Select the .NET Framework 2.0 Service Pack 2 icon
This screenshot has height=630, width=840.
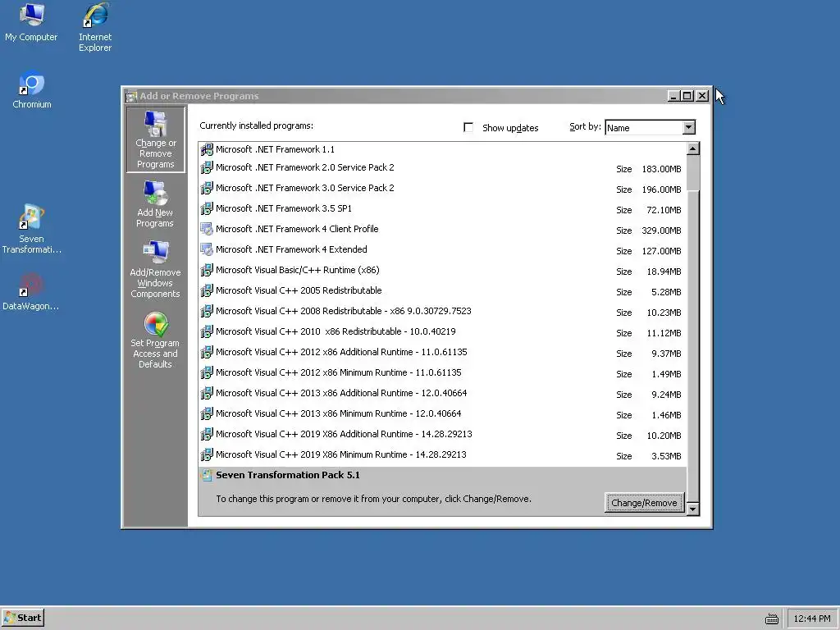tap(207, 167)
